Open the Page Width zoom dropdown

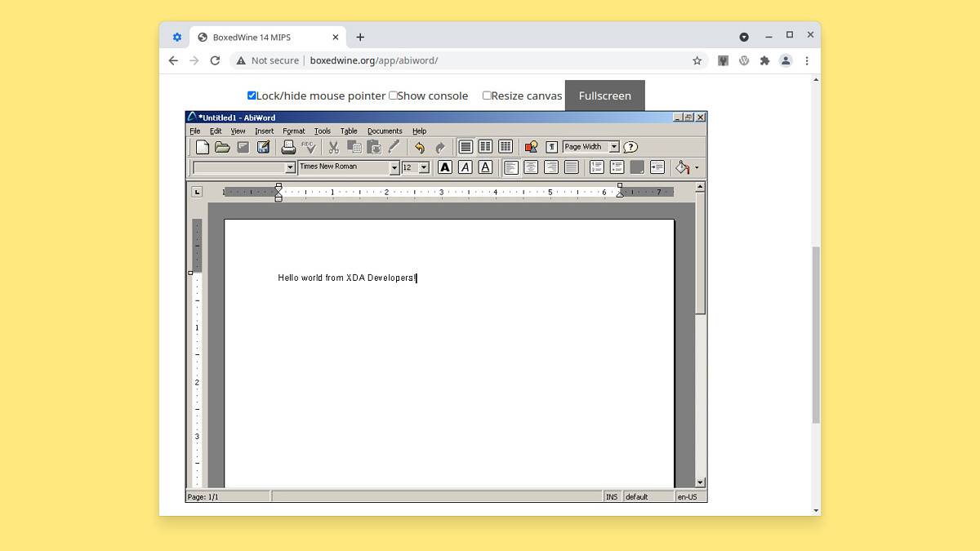tap(614, 147)
